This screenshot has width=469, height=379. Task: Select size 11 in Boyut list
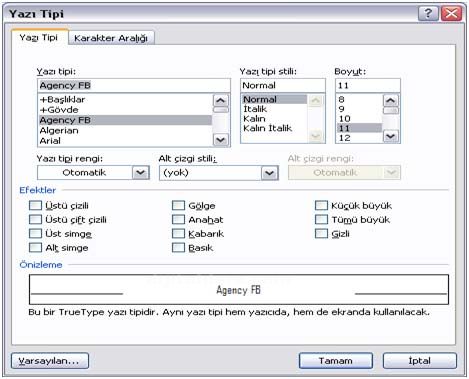pyautogui.click(x=359, y=128)
